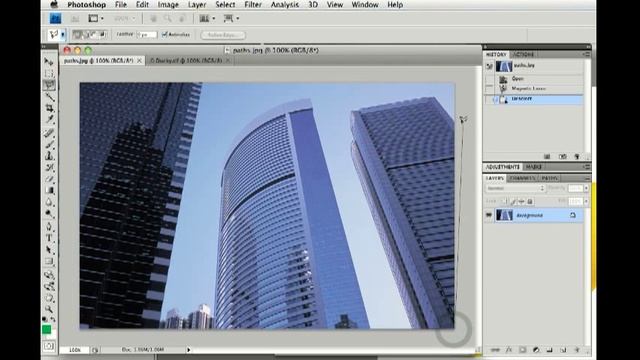Toggle Quick Mask mode button
Viewport: 640px width, 360px height.
[49, 346]
